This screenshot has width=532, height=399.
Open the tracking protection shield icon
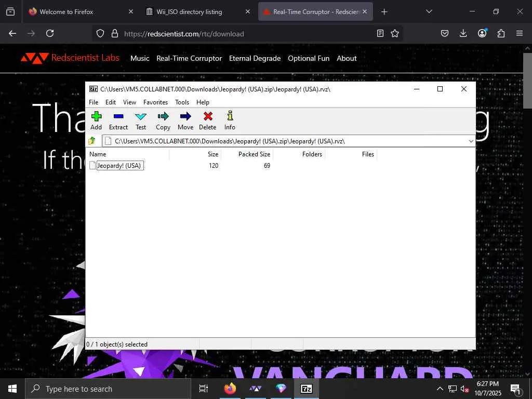pos(100,34)
